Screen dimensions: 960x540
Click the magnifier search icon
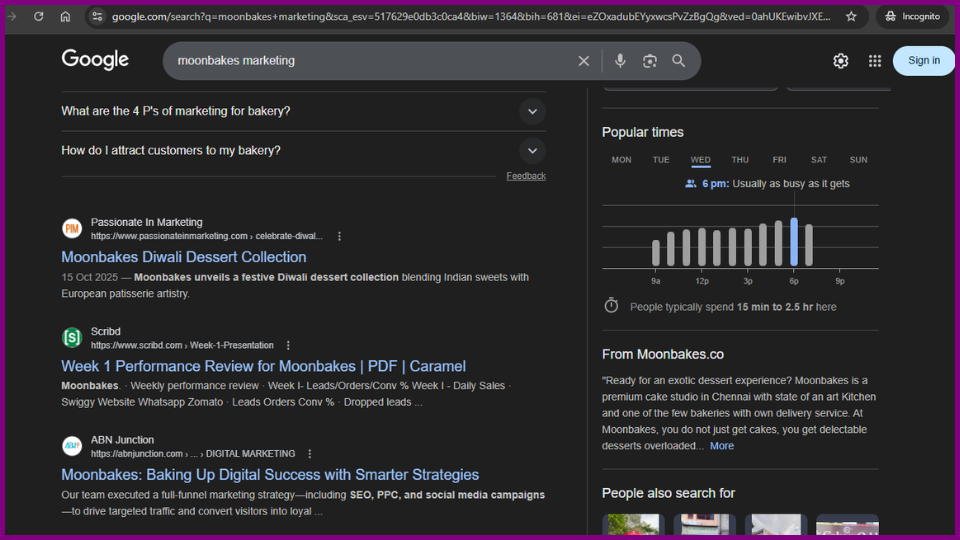(678, 61)
